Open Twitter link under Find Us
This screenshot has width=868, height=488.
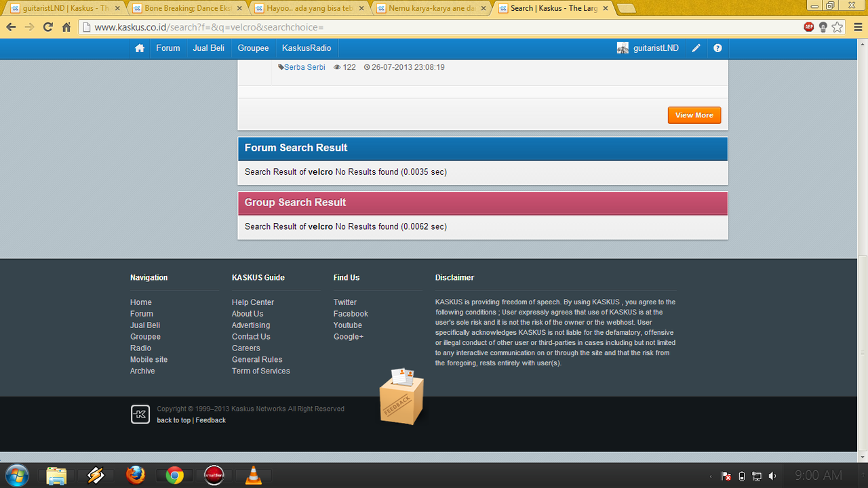tap(345, 302)
